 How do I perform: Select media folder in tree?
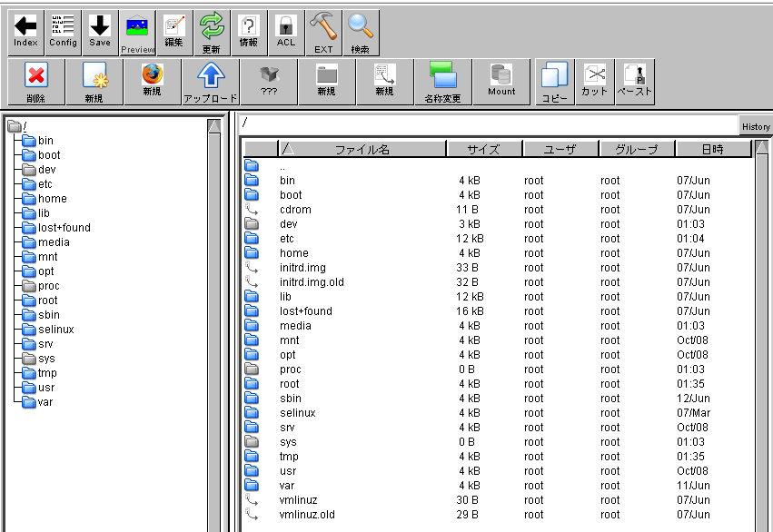click(x=46, y=242)
